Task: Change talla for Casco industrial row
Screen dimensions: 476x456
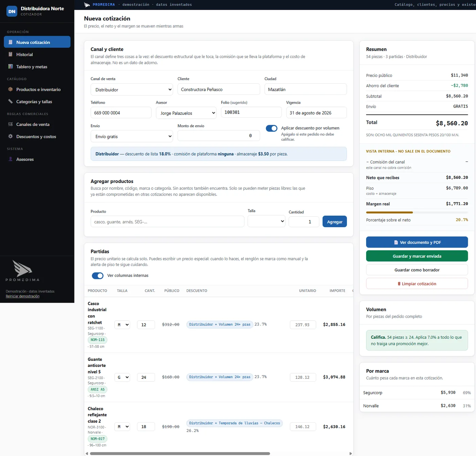Action: tap(122, 325)
